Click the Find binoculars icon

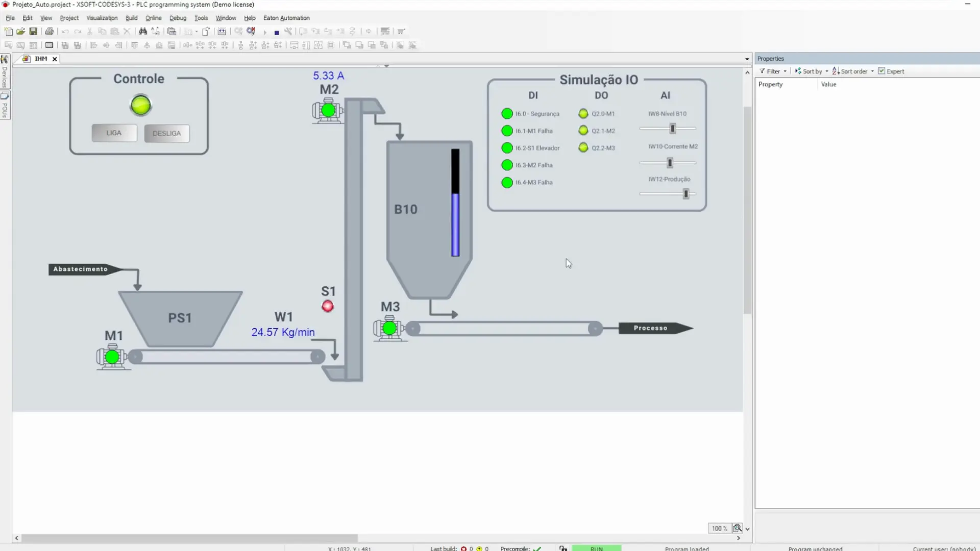point(143,31)
